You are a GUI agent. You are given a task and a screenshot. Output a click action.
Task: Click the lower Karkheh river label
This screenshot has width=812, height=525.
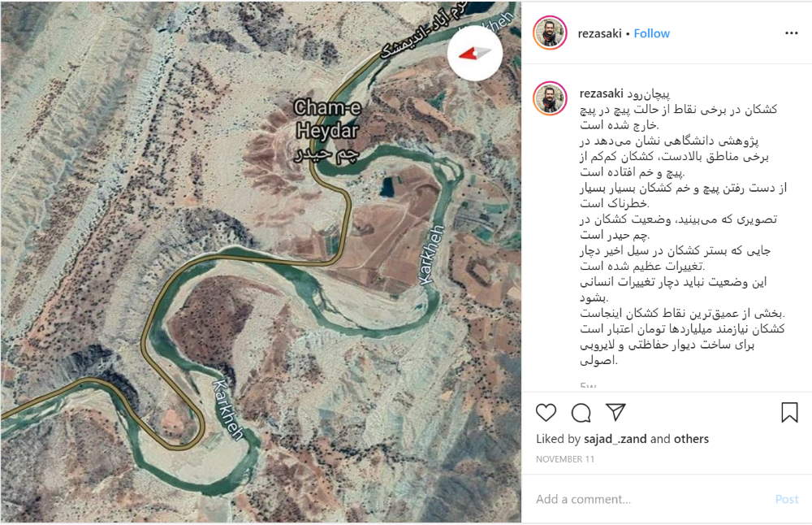pyautogui.click(x=228, y=410)
